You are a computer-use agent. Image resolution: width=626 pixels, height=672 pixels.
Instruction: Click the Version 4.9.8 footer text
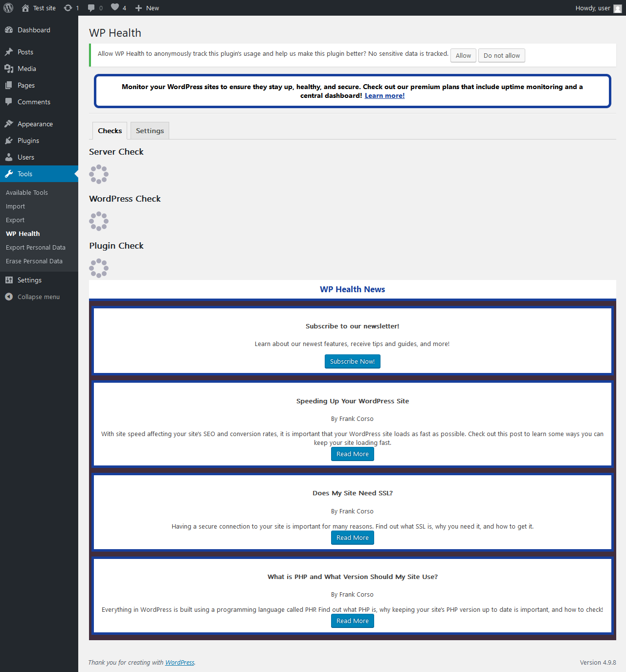click(x=598, y=662)
